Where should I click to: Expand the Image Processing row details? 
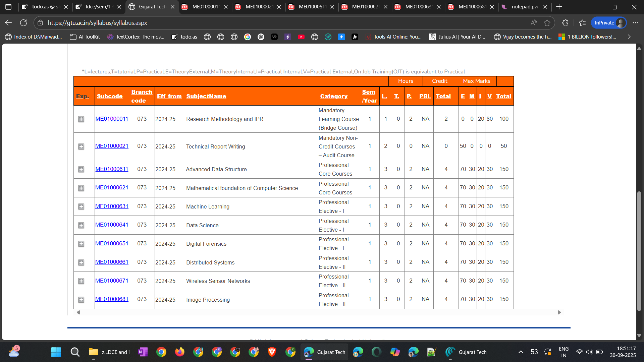tap(81, 300)
